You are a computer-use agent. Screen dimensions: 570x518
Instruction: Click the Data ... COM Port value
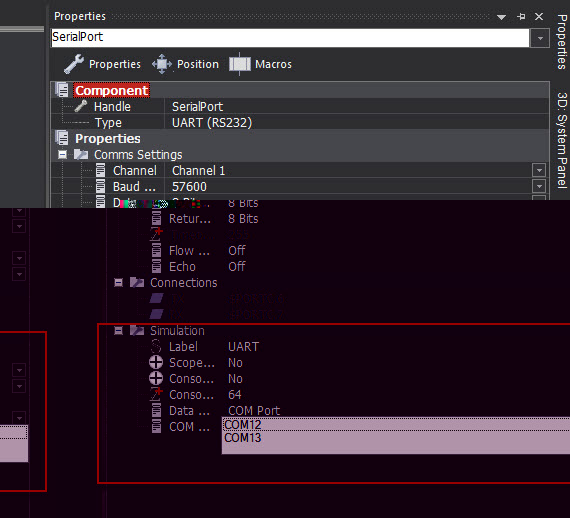click(x=254, y=410)
